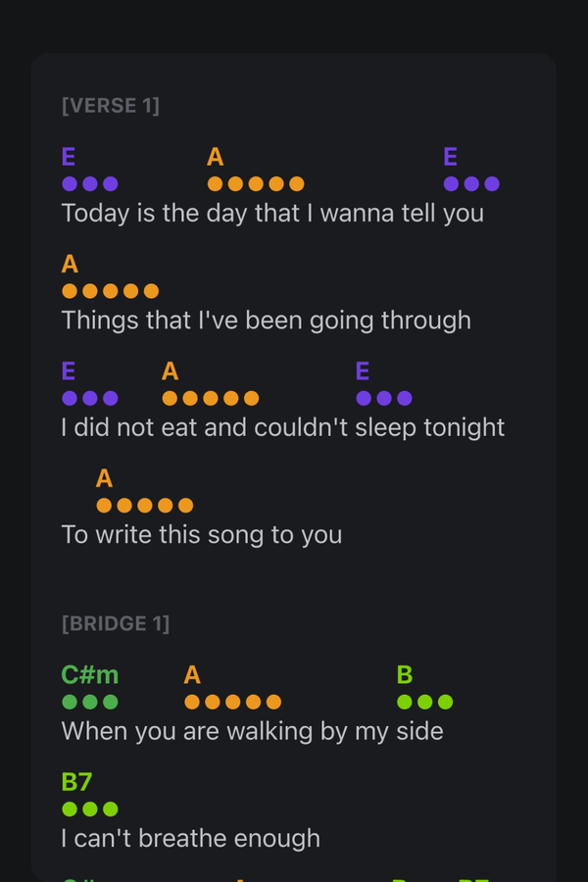
Task: Tap the E chord above "Today"
Action: coord(69,157)
